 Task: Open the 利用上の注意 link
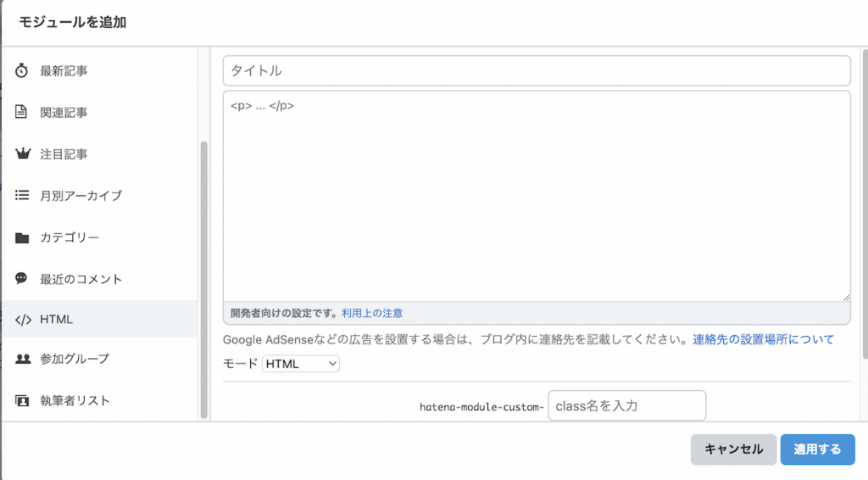(372, 313)
